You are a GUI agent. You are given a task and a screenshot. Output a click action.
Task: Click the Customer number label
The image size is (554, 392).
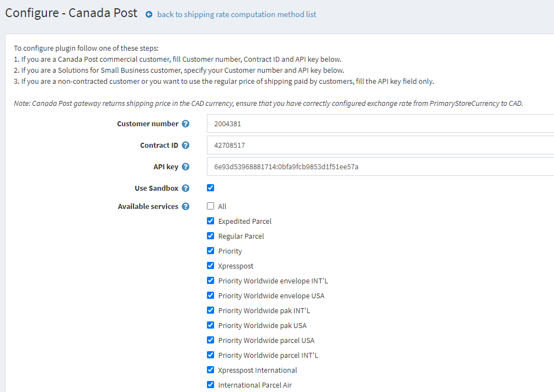[x=148, y=123]
